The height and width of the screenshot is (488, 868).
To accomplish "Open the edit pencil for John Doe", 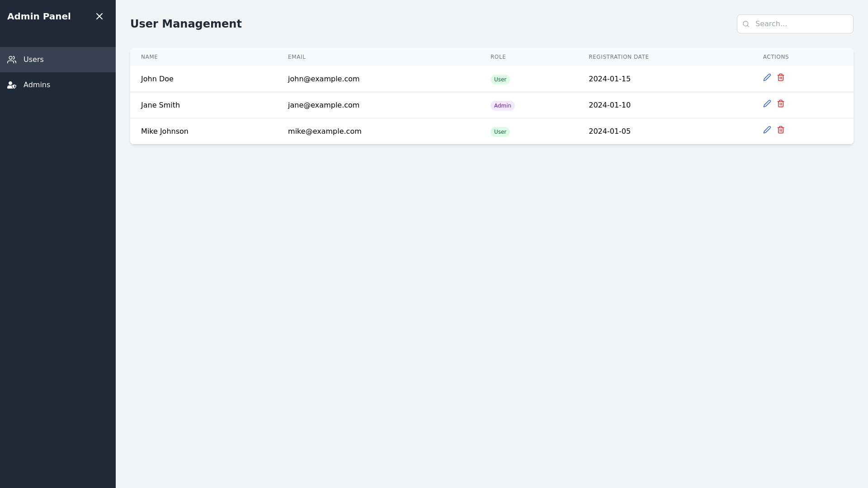I will pos(767,77).
